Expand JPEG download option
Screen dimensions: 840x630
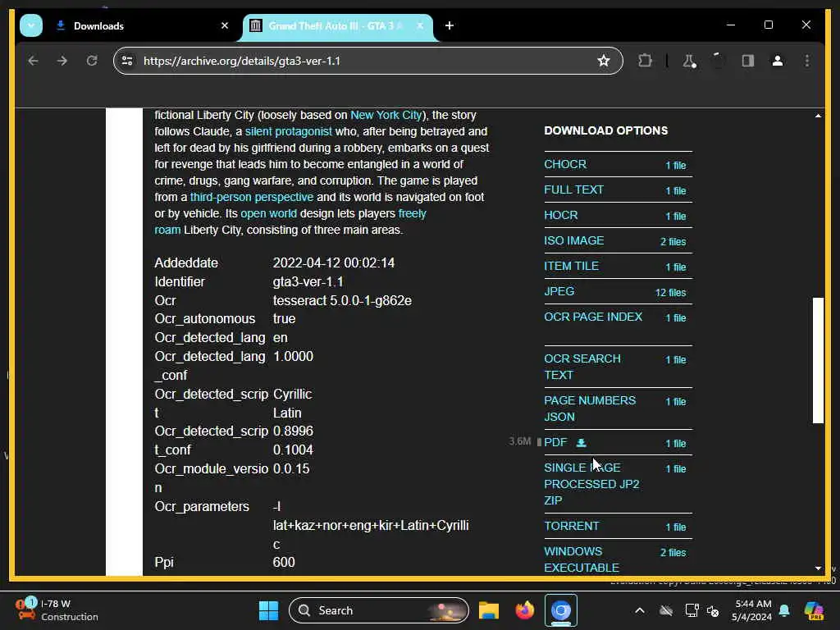point(559,291)
